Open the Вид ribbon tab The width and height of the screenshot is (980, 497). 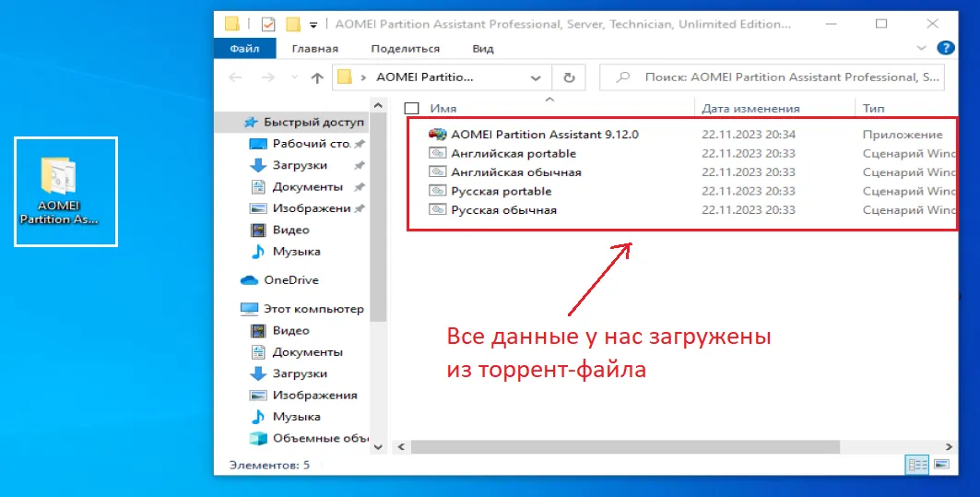point(483,48)
